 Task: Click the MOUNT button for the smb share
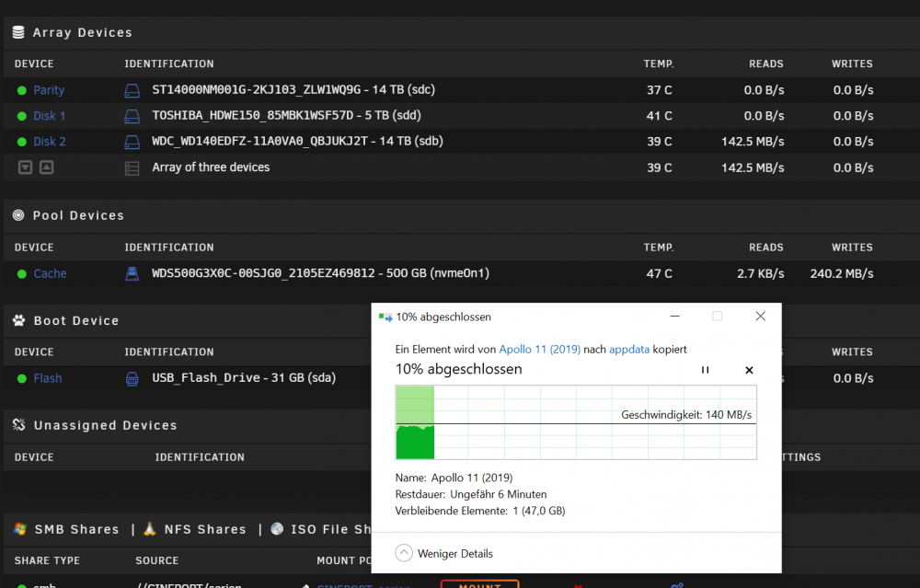click(480, 584)
